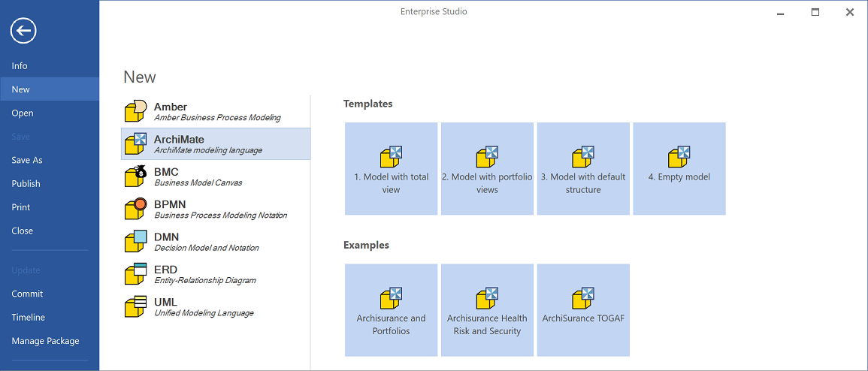Viewport: 868px width, 371px height.
Task: Create model with total view template
Action: click(391, 169)
